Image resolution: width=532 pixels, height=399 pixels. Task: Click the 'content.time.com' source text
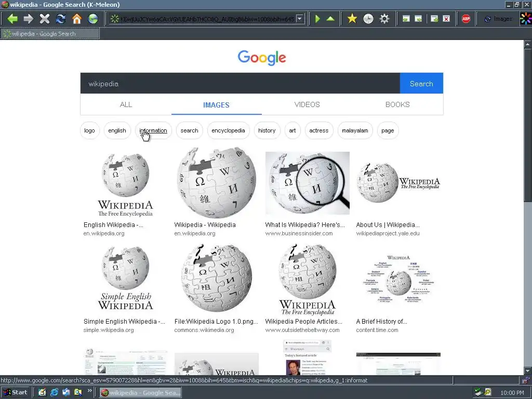click(x=377, y=330)
